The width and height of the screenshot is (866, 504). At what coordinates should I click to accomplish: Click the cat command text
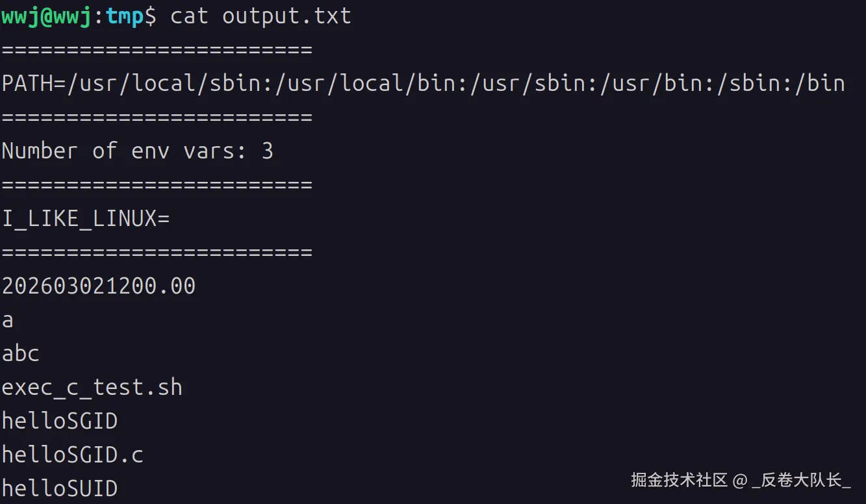tap(189, 16)
